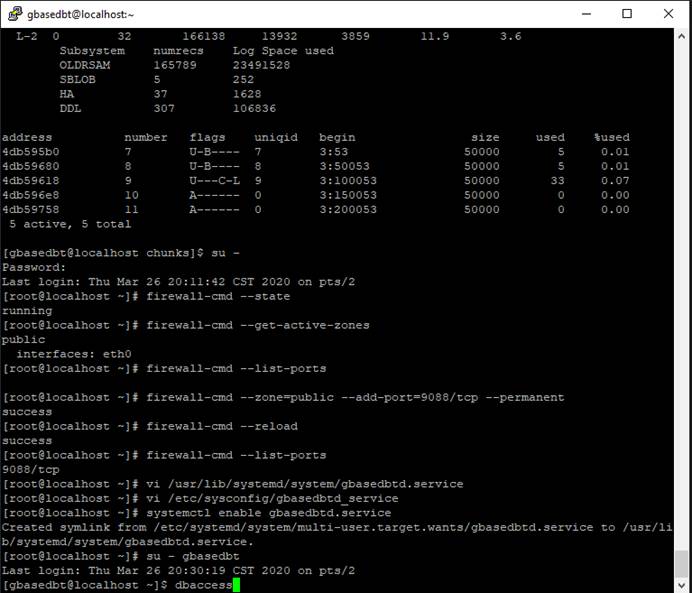Click the 'OLDRSAM' subsystem entry
692x593 pixels.
[x=85, y=65]
